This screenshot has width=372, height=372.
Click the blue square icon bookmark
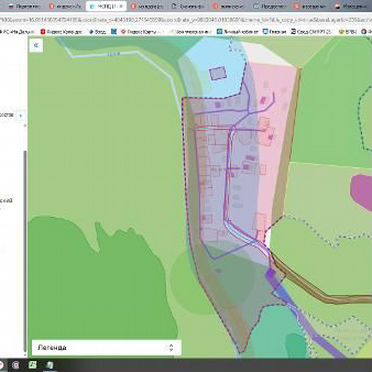click(x=114, y=32)
